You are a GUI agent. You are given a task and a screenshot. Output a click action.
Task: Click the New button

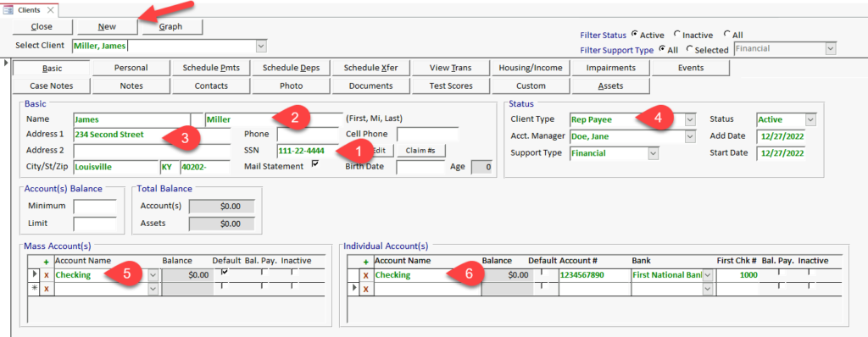pyautogui.click(x=107, y=26)
